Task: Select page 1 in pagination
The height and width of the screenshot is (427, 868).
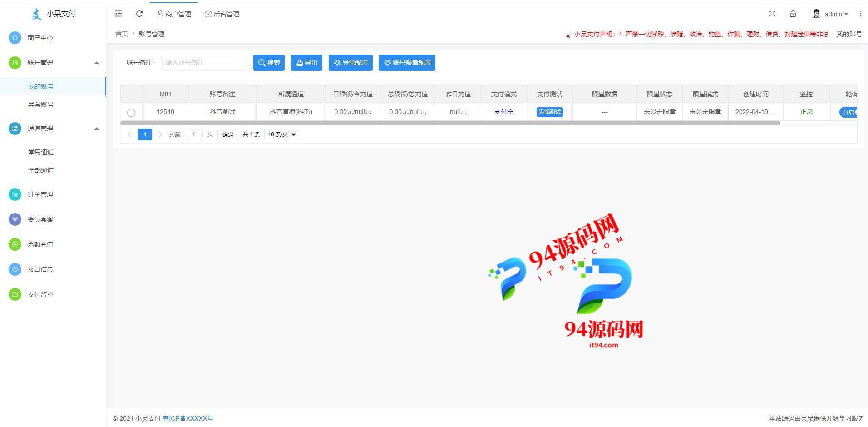Action: tap(145, 134)
